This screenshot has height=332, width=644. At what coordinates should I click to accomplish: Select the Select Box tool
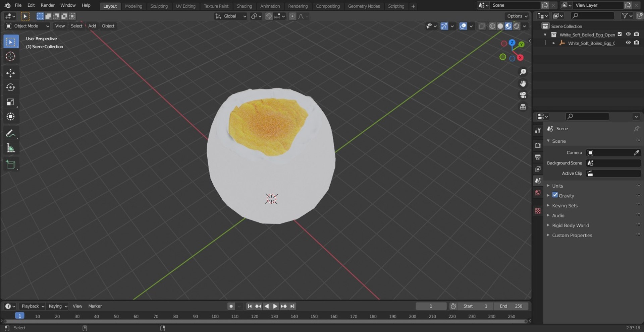[x=11, y=42]
